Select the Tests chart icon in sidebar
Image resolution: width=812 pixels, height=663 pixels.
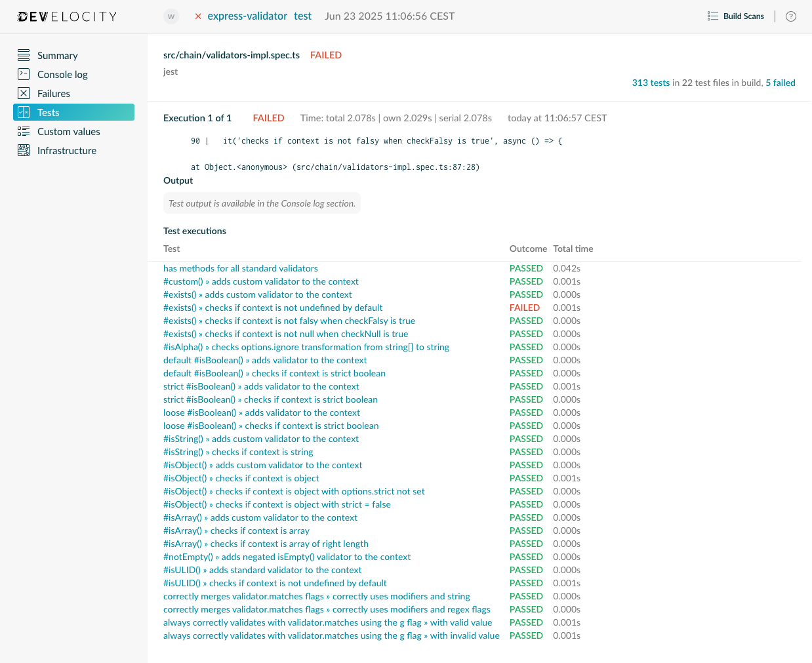[x=24, y=112]
